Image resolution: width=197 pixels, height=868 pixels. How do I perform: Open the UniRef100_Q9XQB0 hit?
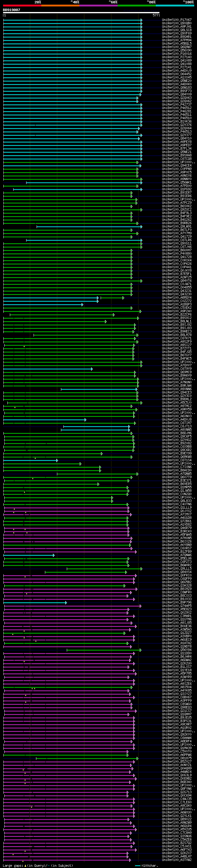point(177,23)
